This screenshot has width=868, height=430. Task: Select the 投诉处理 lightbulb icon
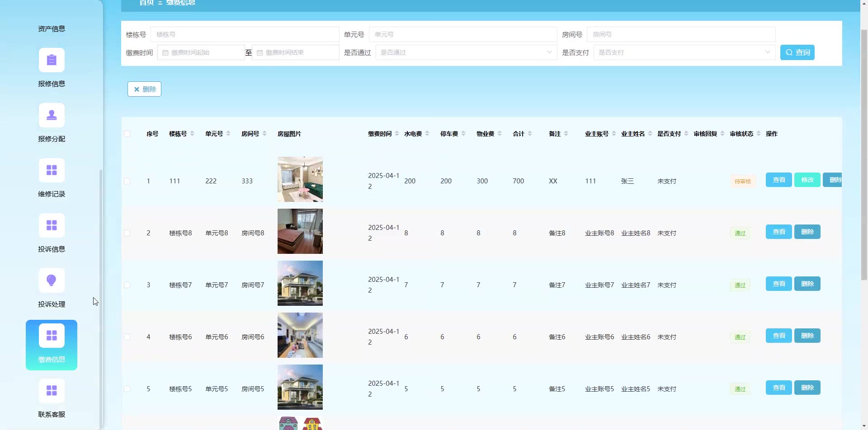pos(52,281)
